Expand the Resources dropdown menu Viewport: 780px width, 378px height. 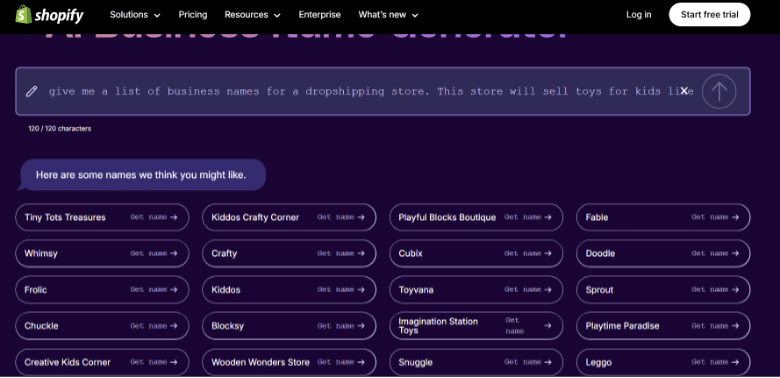(x=252, y=15)
